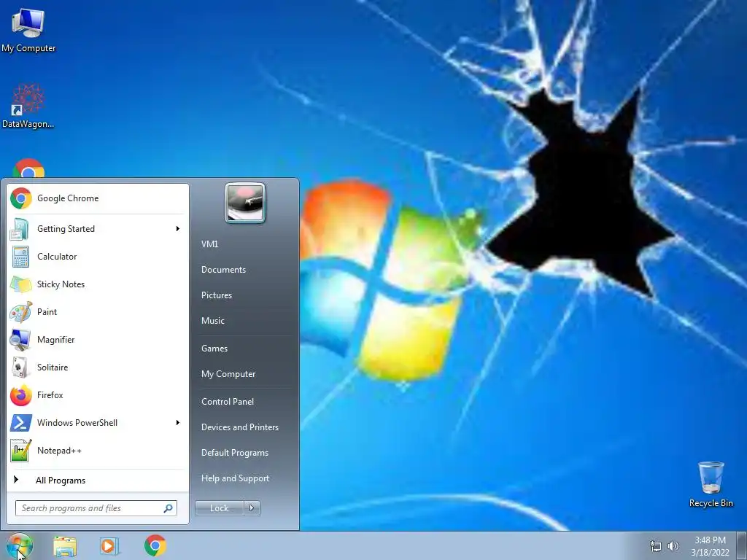The width and height of the screenshot is (747, 560).
Task: Select the My Computer desktop icon
Action: pyautogui.click(x=28, y=30)
